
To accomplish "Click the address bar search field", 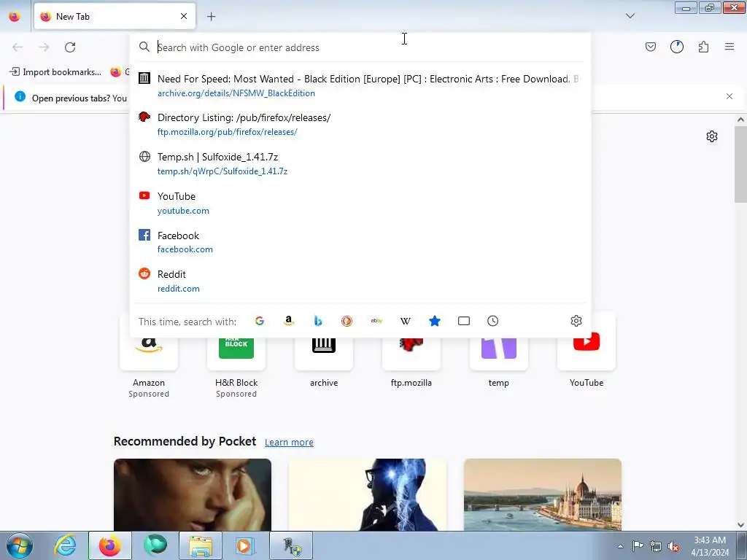I will pyautogui.click(x=360, y=47).
